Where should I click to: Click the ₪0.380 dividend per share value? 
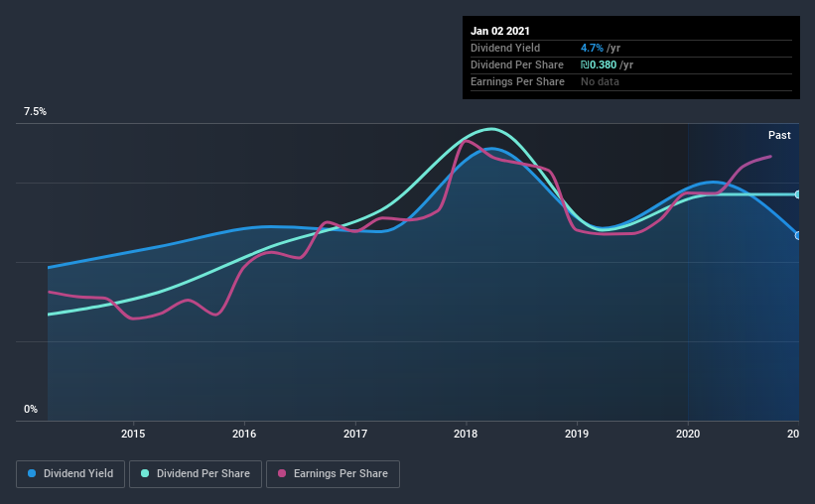[599, 64]
